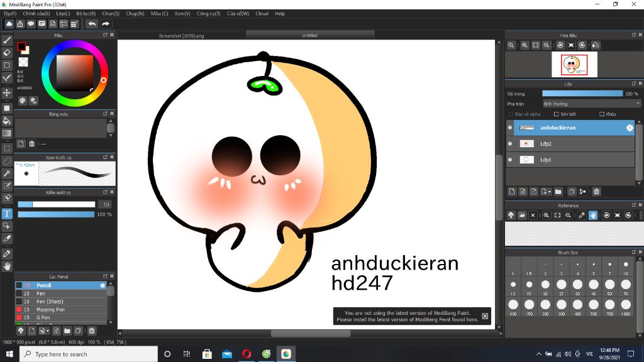Open the Help menu
Image resolution: width=644 pixels, height=362 pixels.
point(280,14)
